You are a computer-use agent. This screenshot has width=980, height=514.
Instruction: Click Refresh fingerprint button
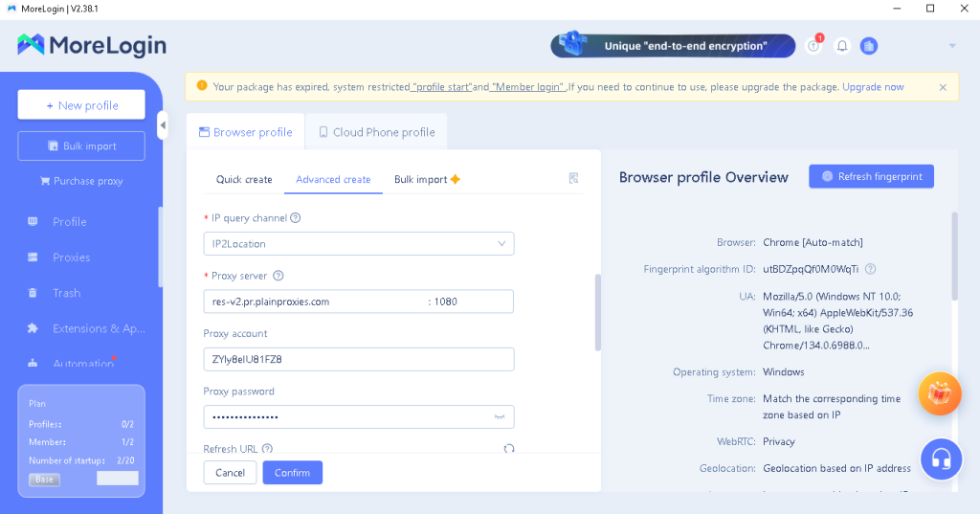[x=871, y=176]
